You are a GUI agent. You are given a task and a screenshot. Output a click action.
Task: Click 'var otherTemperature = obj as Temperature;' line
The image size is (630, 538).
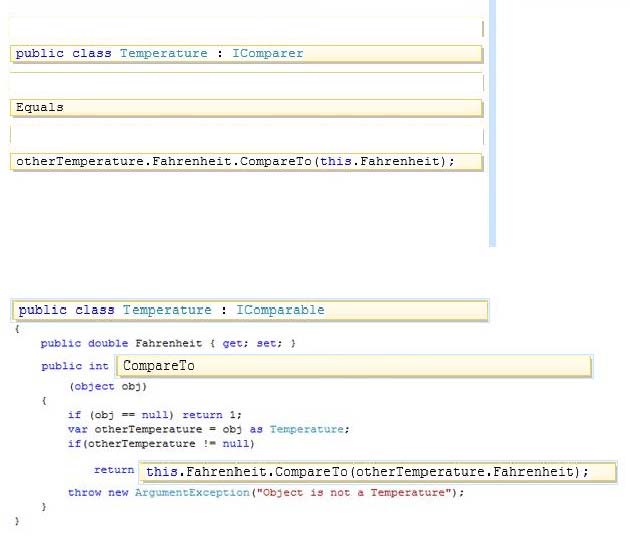[x=209, y=430]
